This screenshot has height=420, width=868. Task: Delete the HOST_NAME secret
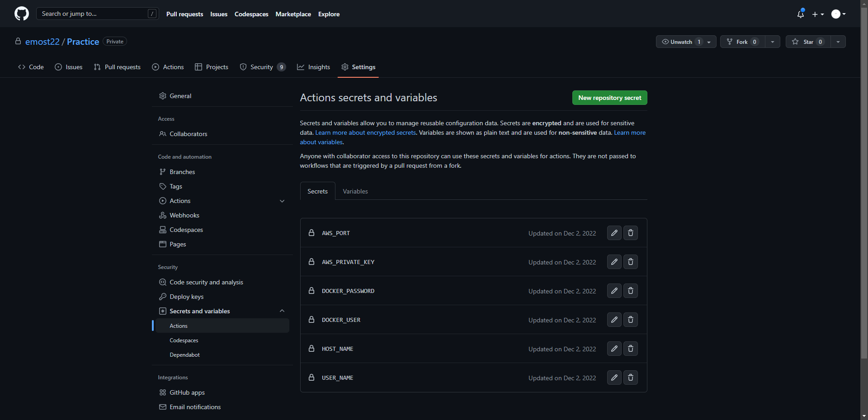tap(630, 349)
